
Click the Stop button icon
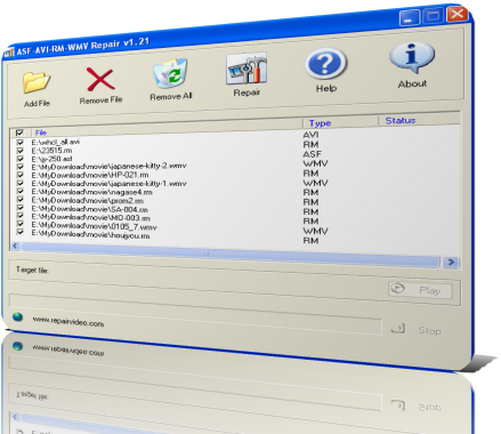click(x=399, y=329)
